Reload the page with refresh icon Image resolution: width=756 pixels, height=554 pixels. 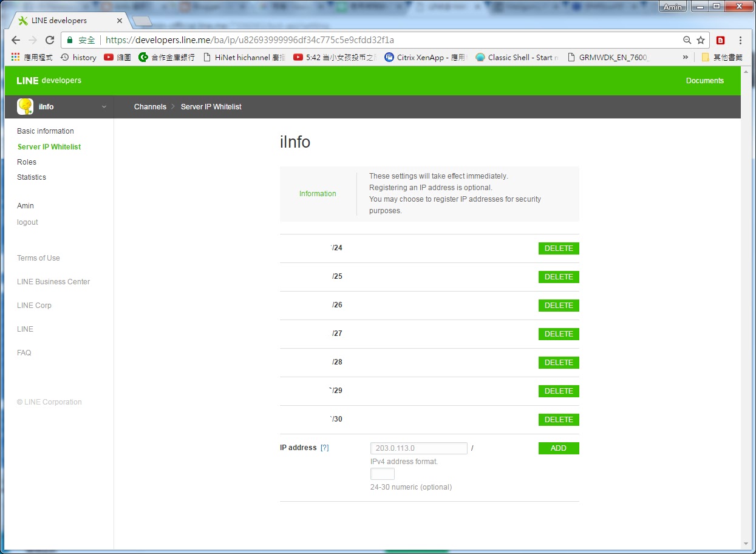[50, 40]
